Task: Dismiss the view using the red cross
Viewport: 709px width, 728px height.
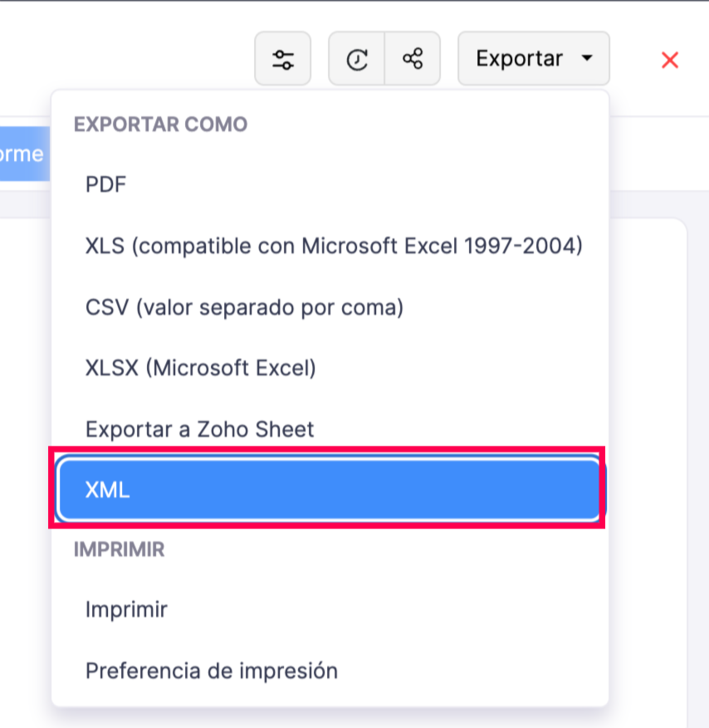Action: [x=669, y=58]
